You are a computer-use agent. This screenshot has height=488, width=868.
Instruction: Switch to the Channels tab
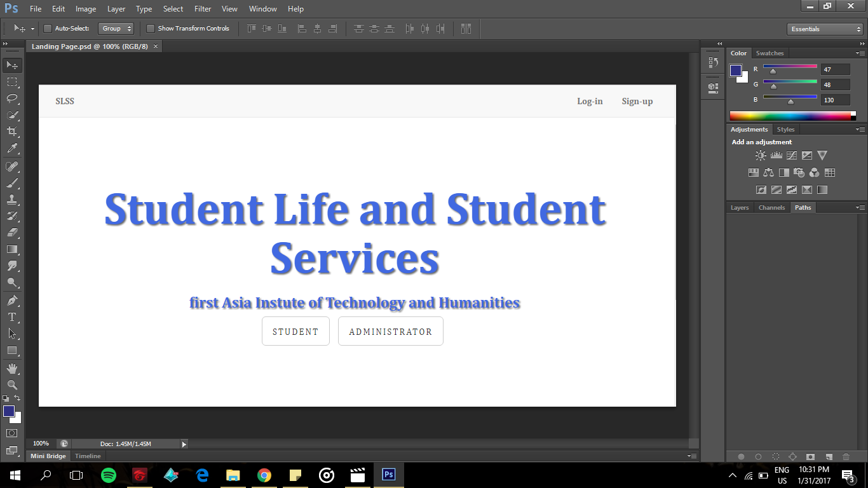771,208
